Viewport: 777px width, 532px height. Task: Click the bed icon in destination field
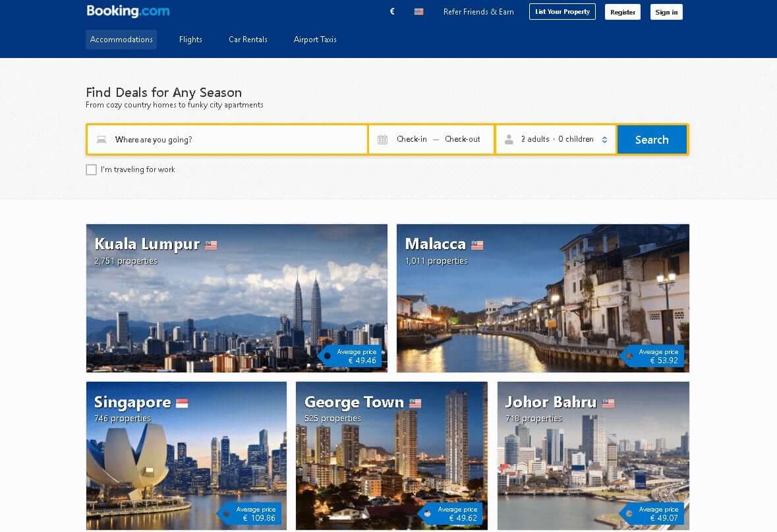[x=101, y=139]
